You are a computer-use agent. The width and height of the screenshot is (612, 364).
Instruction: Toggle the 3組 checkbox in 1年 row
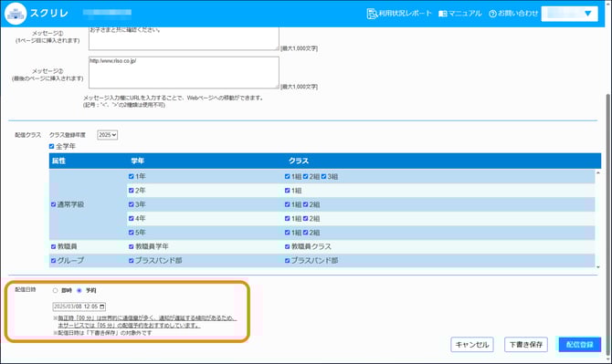tap(323, 177)
